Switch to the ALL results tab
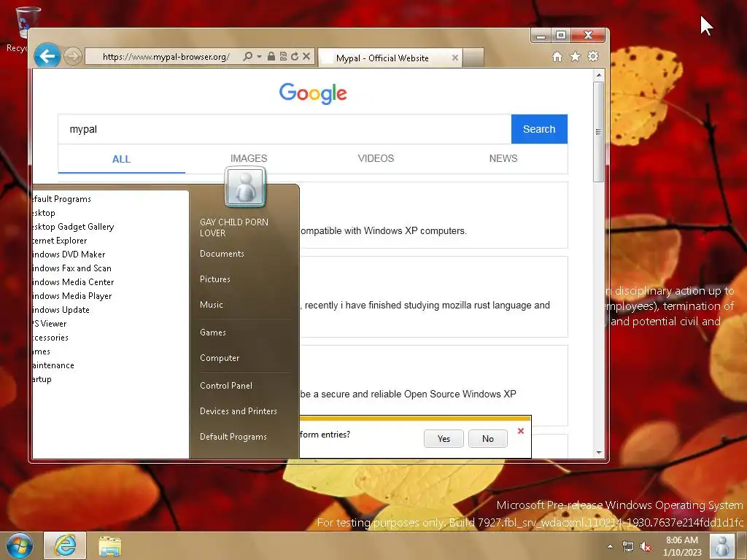Viewport: 747px width, 560px height. (122, 159)
